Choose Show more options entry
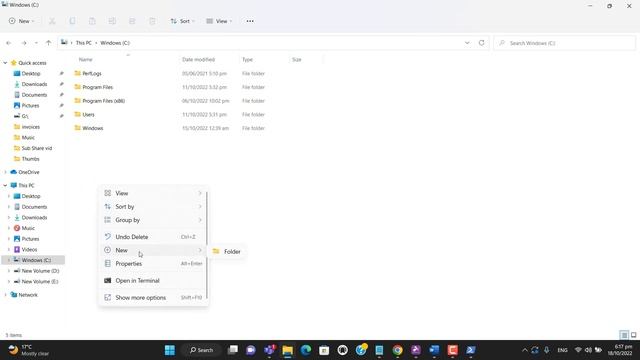Image resolution: width=640 pixels, height=360 pixels. [x=153, y=298]
